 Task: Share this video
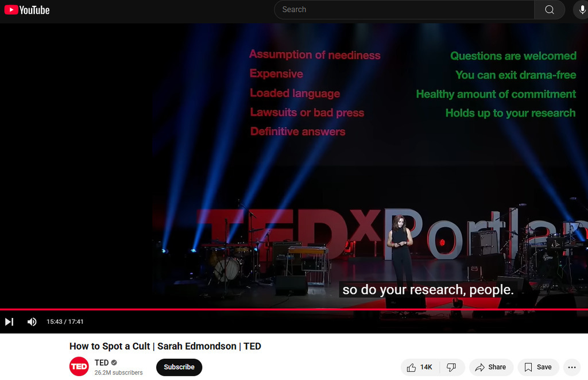coord(490,367)
